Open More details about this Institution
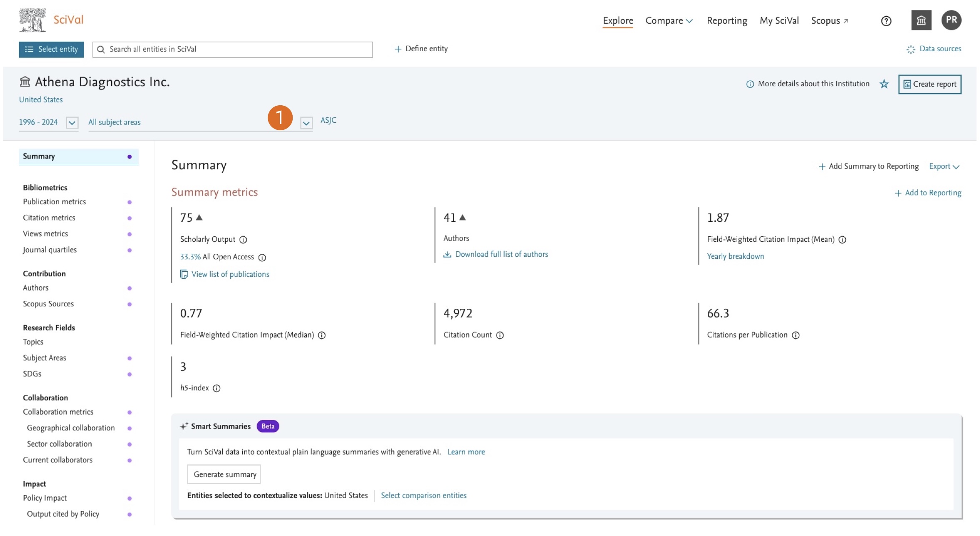This screenshot has height=536, width=980. point(808,84)
